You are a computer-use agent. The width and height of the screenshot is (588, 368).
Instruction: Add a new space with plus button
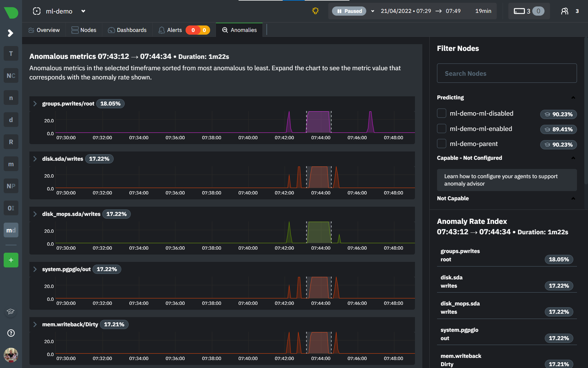(x=11, y=260)
